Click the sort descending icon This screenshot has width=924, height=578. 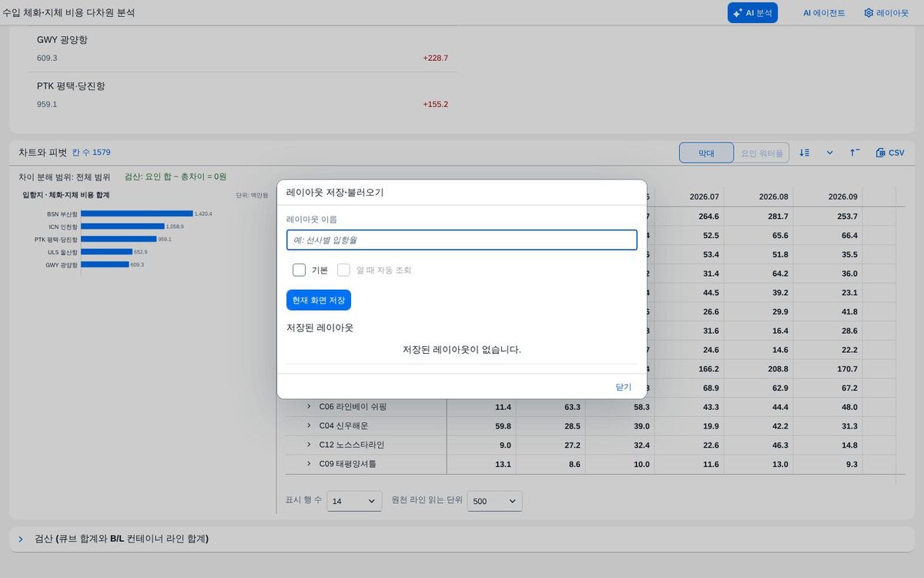(805, 153)
